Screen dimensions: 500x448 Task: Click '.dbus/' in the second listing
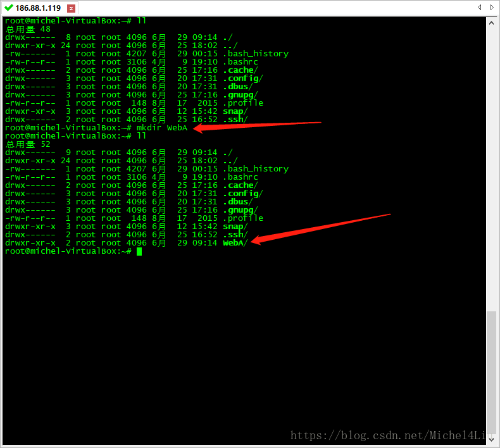tap(238, 202)
